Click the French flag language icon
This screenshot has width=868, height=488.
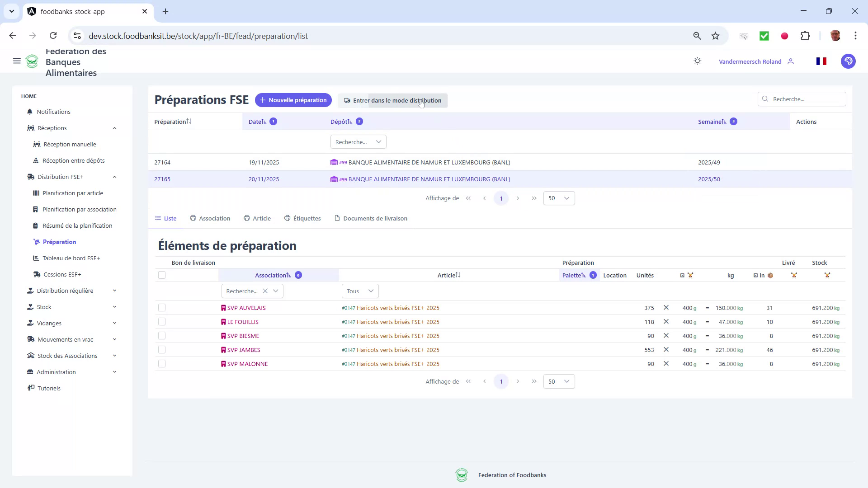coord(821,61)
